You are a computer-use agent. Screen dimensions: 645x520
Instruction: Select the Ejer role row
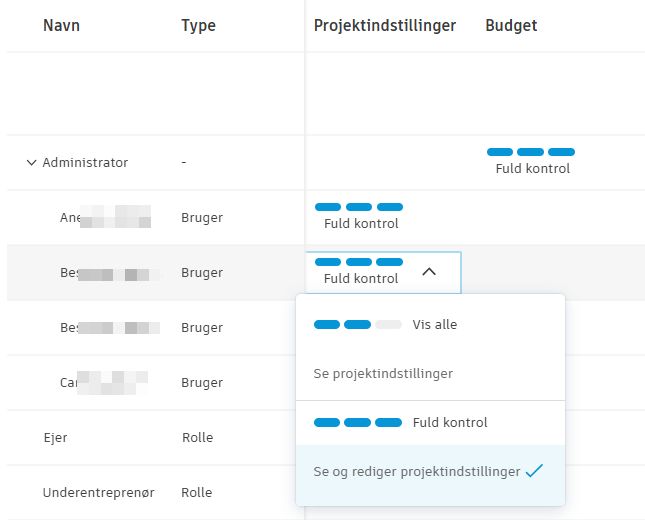click(x=55, y=437)
